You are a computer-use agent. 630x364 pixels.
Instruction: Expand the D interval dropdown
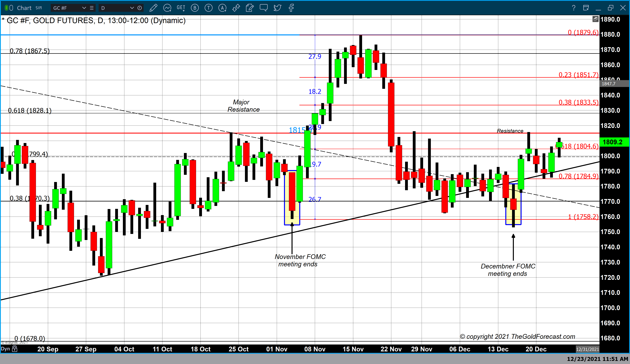tap(132, 8)
